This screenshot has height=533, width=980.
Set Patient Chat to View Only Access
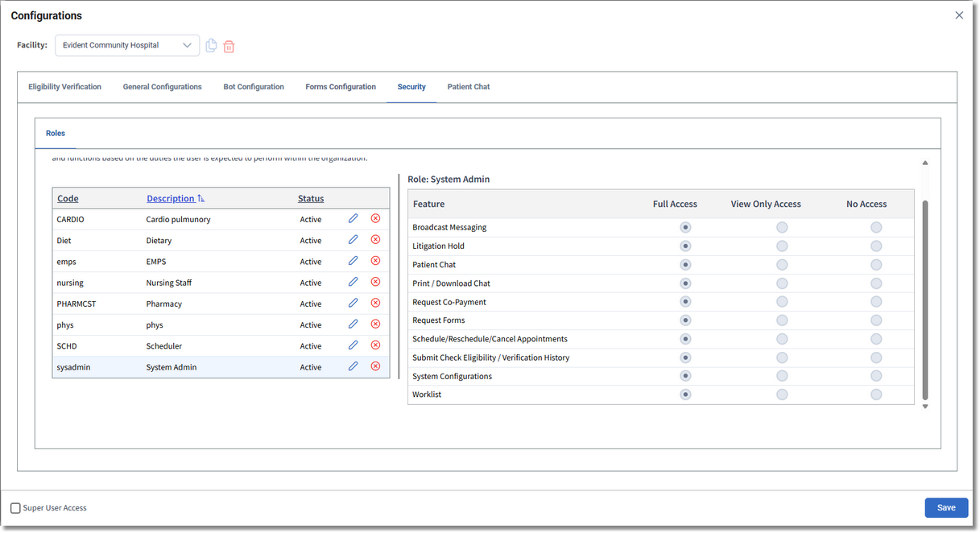(782, 265)
